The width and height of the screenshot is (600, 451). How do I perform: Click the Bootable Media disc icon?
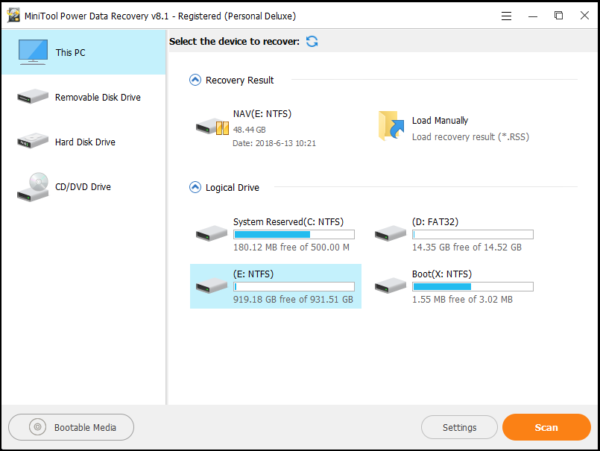pyautogui.click(x=38, y=427)
